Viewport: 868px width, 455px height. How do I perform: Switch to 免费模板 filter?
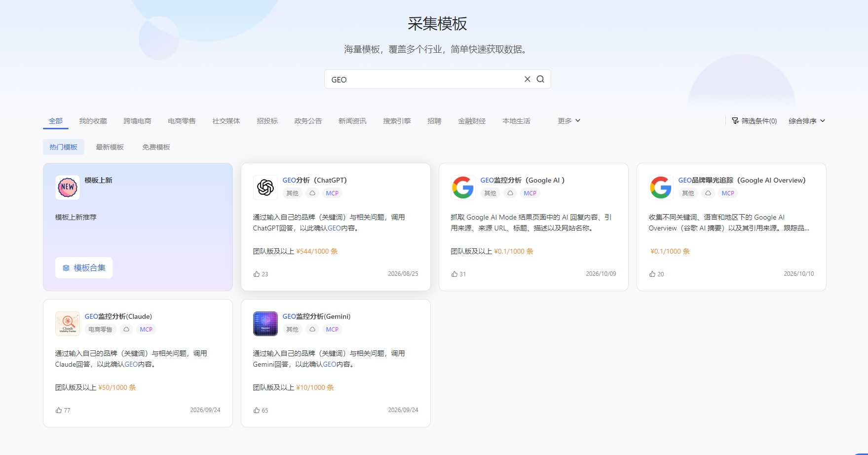pyautogui.click(x=156, y=147)
